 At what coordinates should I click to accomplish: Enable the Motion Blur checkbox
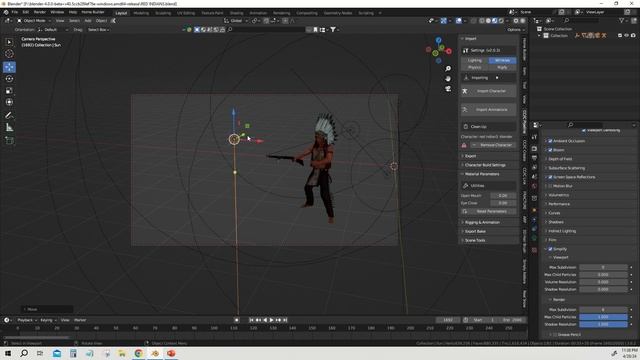pyautogui.click(x=550, y=186)
